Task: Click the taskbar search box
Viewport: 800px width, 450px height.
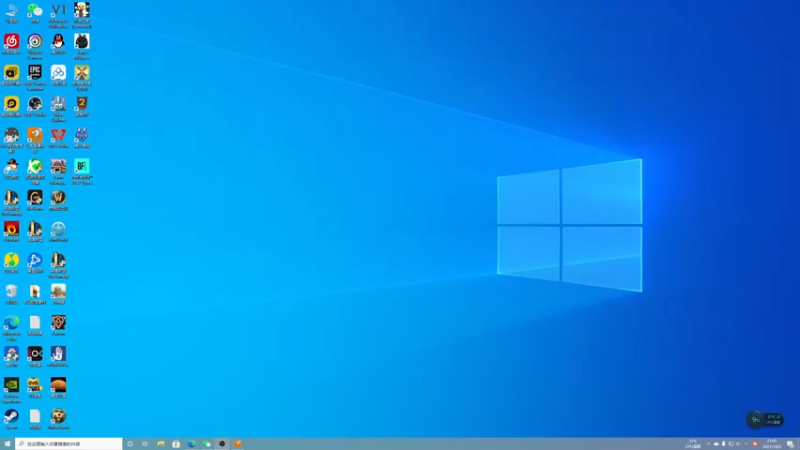Action: click(69, 444)
